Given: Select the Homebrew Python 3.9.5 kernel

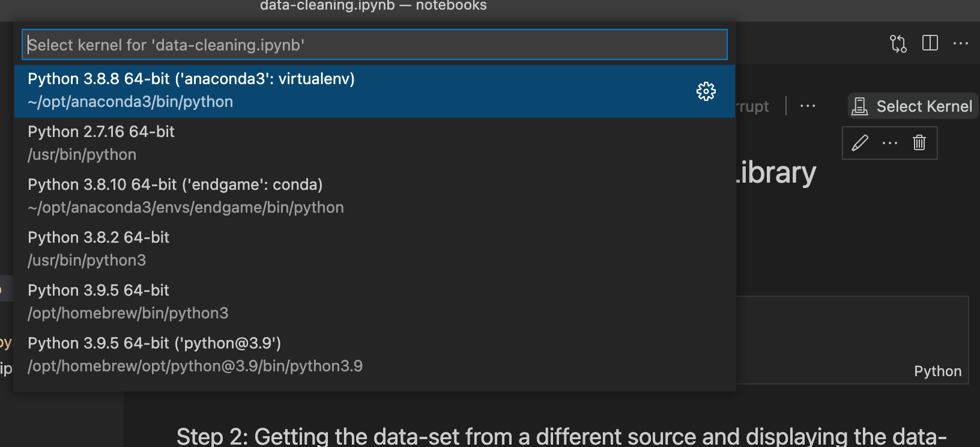Looking at the screenshot, I should [x=240, y=300].
